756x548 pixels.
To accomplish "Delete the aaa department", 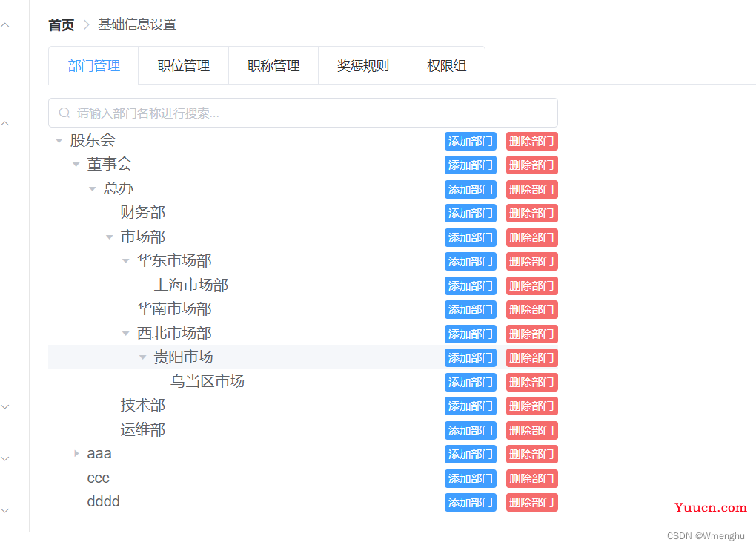I will (532, 455).
